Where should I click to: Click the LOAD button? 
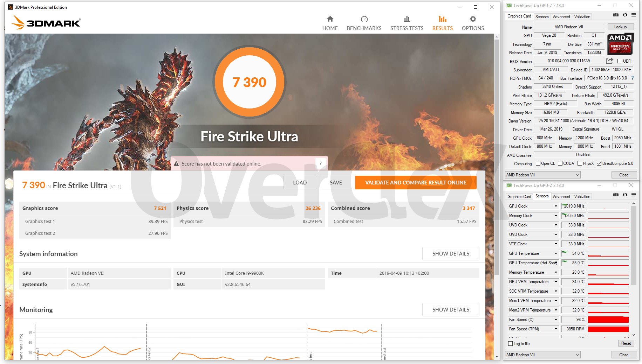(300, 182)
